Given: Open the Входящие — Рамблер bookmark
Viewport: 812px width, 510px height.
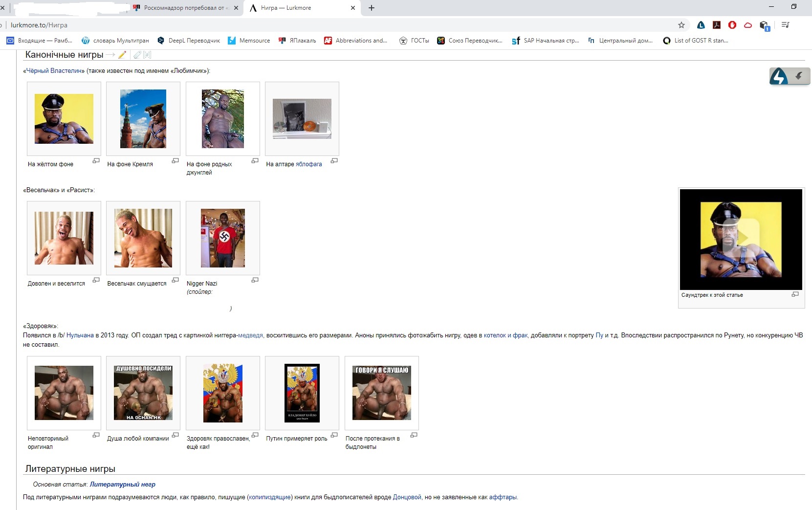Looking at the screenshot, I should pos(39,41).
